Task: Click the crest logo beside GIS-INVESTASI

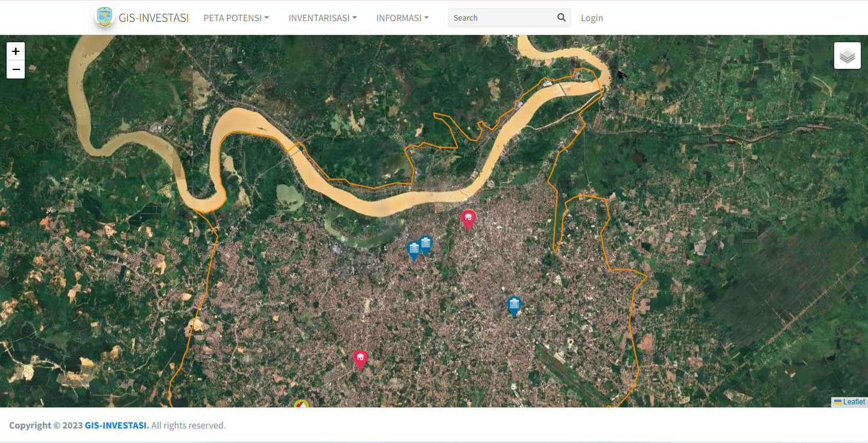Action: [104, 17]
